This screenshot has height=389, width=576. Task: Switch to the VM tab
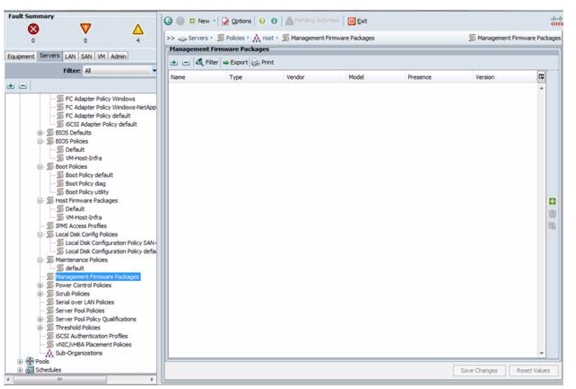click(101, 56)
